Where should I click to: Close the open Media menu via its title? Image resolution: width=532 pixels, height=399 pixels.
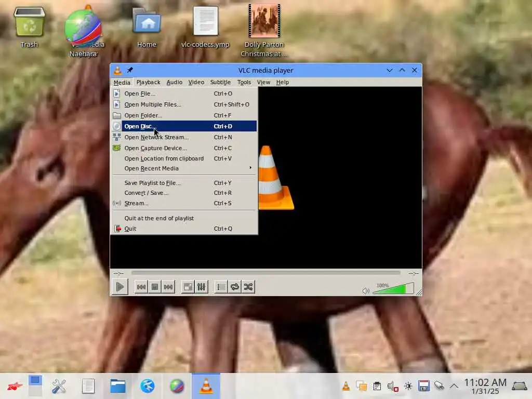pyautogui.click(x=122, y=83)
